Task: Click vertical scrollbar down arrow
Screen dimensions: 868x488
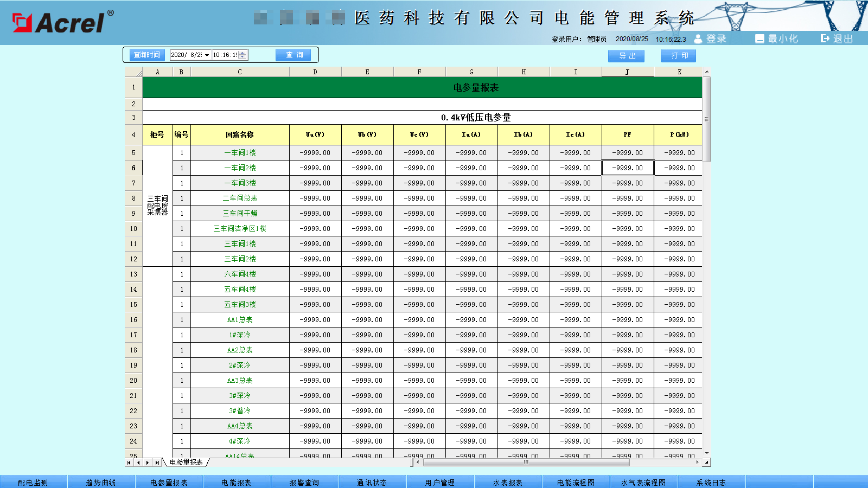Action: [706, 453]
